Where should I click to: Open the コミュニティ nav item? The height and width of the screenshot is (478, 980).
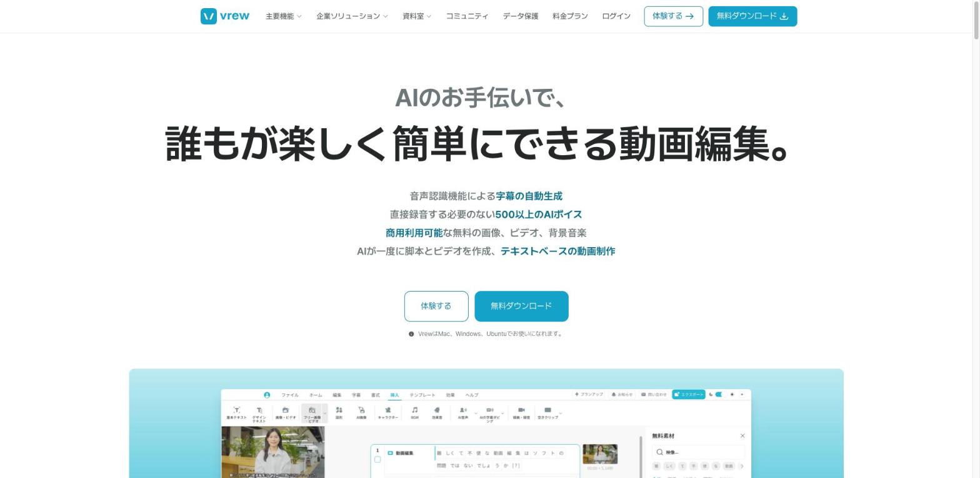coord(467,16)
